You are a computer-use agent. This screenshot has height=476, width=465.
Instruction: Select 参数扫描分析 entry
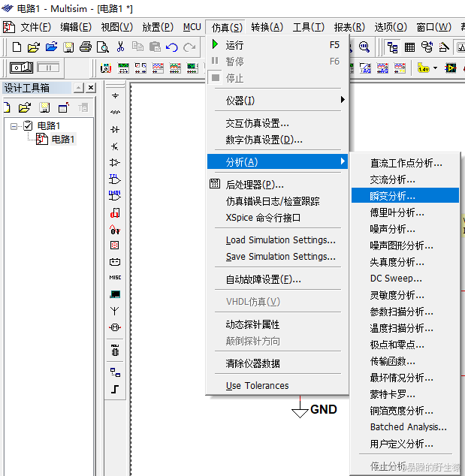(405, 312)
